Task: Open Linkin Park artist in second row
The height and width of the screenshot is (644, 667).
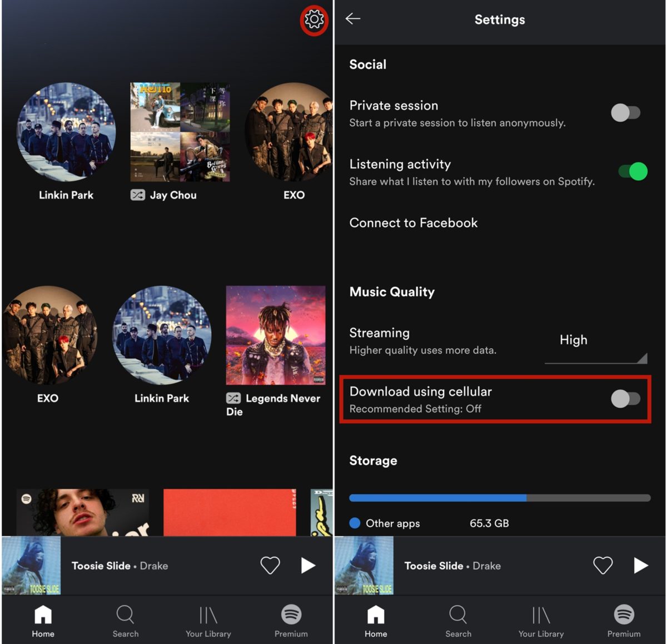Action: [x=162, y=335]
